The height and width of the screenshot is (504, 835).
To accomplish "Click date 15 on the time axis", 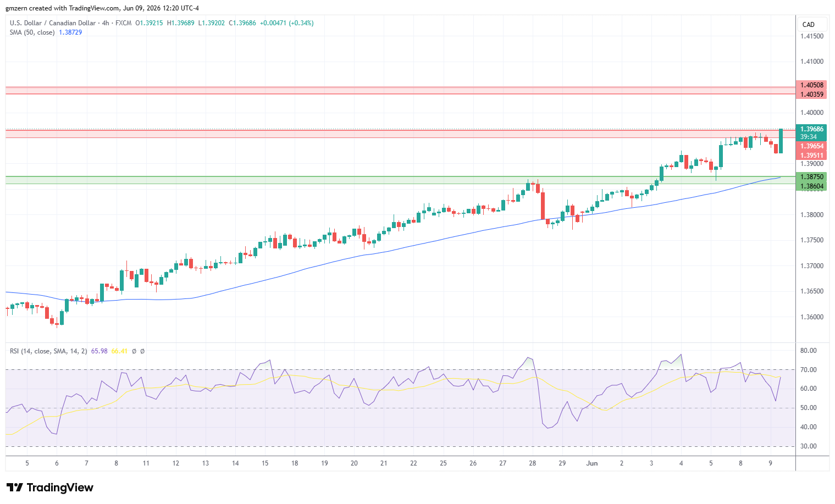I will click(265, 463).
